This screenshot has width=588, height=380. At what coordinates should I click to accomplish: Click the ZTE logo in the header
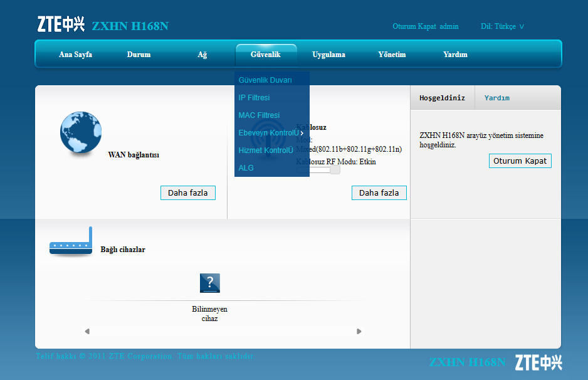click(61, 24)
